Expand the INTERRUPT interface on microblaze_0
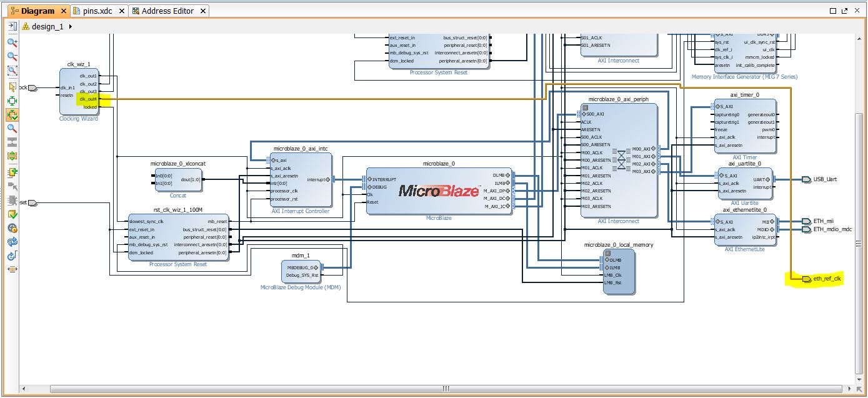Viewport: 868px width, 398px height. point(370,179)
